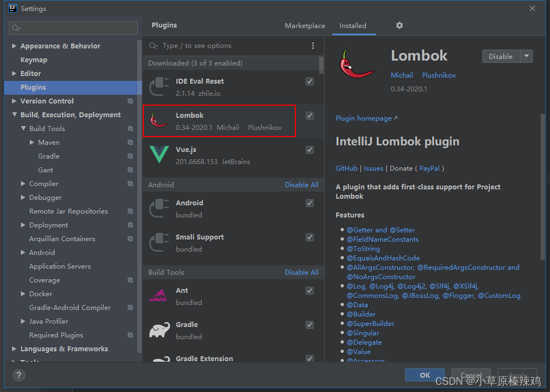Expand the Maven node
Screen dimensions: 550x392
pos(32,142)
